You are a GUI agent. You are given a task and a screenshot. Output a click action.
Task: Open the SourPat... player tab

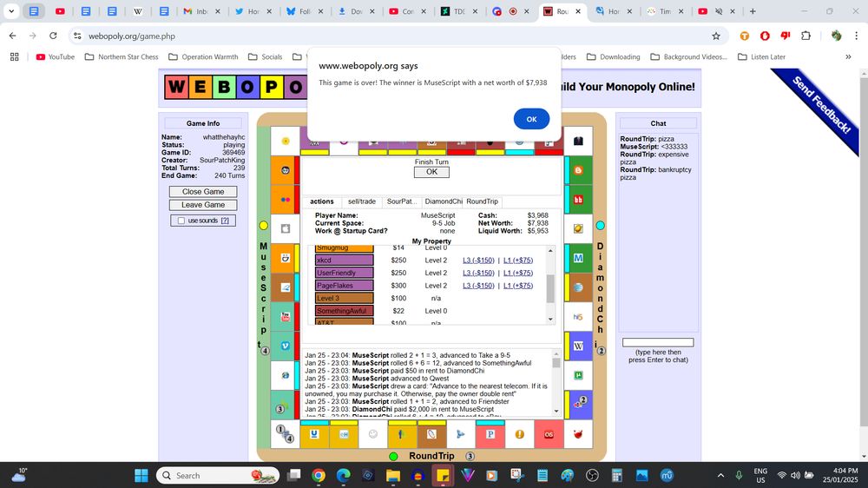click(x=402, y=201)
